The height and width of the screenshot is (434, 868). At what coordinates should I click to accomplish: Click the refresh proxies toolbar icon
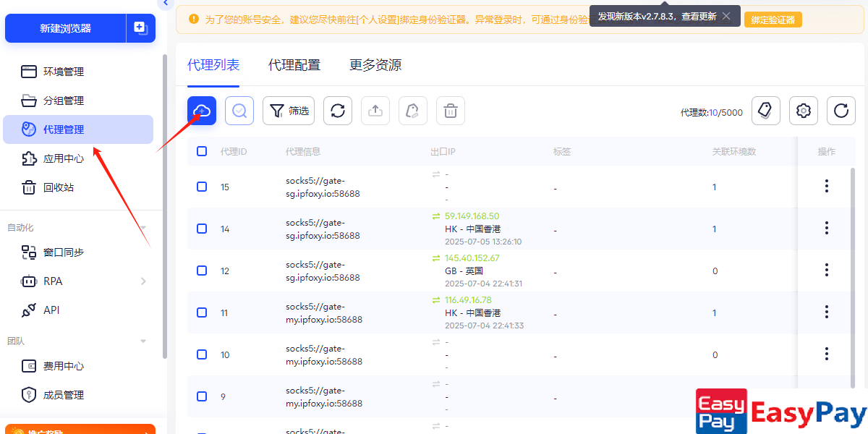click(x=338, y=111)
